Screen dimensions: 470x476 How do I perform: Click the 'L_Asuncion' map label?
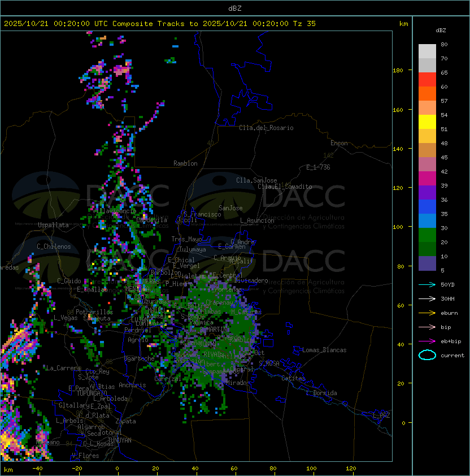(257, 220)
